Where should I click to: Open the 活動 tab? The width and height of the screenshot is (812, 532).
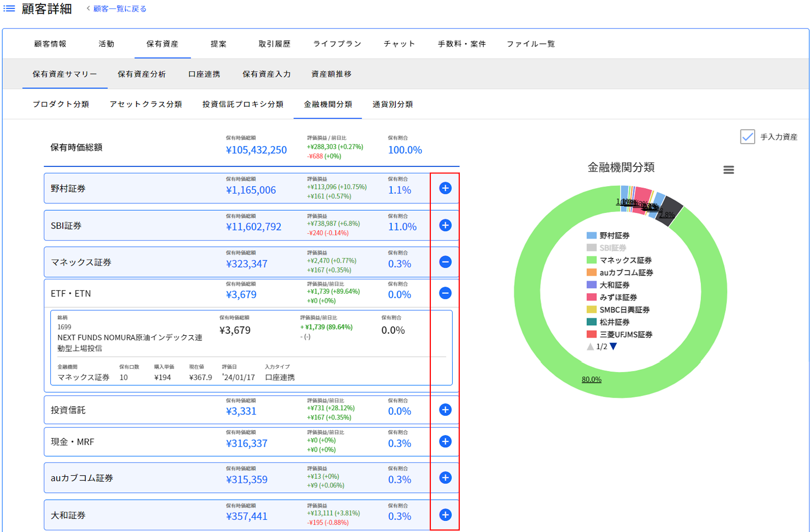pos(107,44)
